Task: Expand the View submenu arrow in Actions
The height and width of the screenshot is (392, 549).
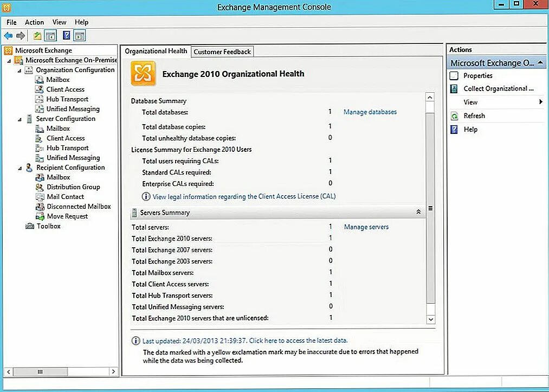Action: 540,102
